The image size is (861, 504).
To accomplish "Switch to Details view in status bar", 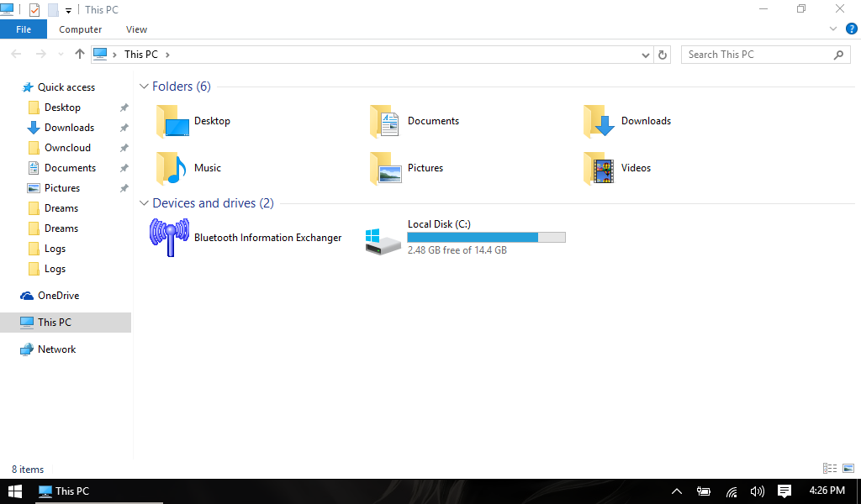I will [830, 469].
